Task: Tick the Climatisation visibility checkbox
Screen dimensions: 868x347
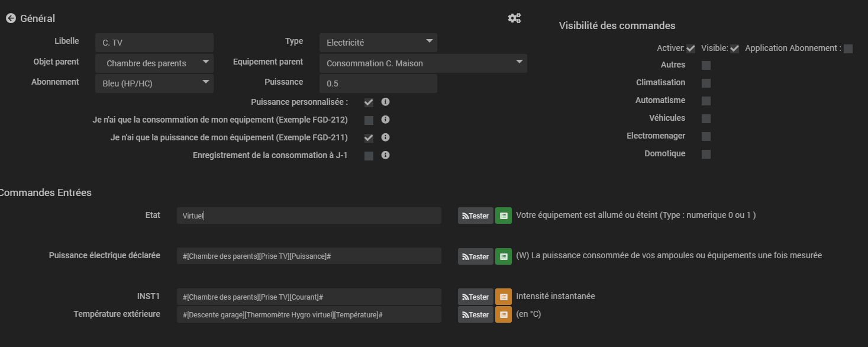Action: (706, 83)
